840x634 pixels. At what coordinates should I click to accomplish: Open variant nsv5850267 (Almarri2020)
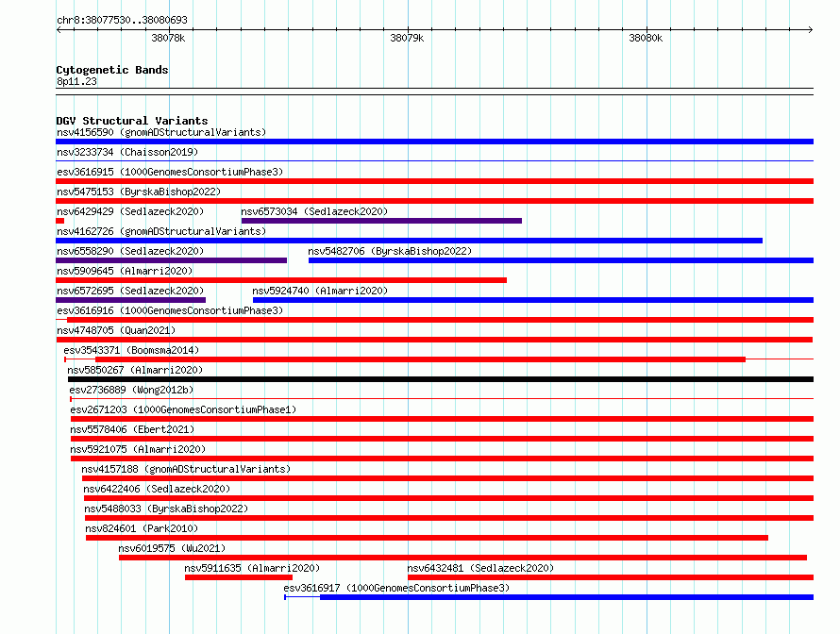tap(135, 370)
